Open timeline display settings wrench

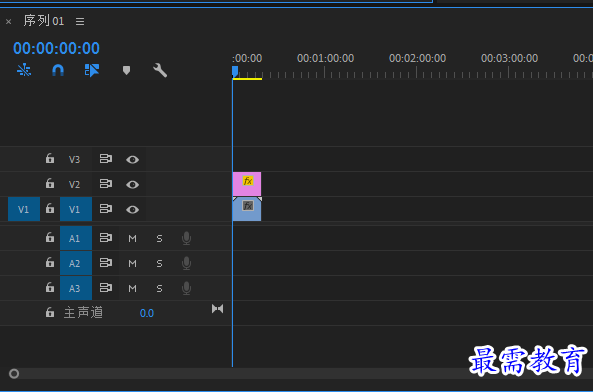160,70
